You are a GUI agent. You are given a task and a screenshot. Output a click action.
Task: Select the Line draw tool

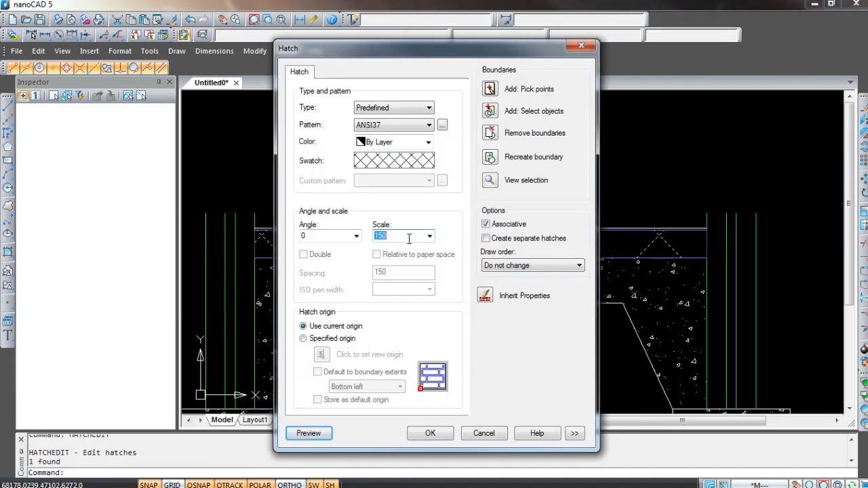[7, 104]
